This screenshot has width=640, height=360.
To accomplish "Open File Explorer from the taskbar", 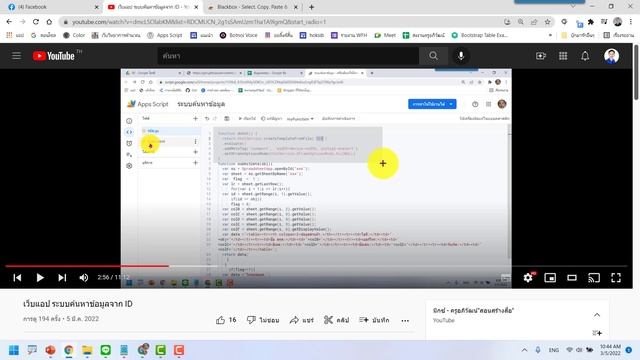I will coord(87,350).
